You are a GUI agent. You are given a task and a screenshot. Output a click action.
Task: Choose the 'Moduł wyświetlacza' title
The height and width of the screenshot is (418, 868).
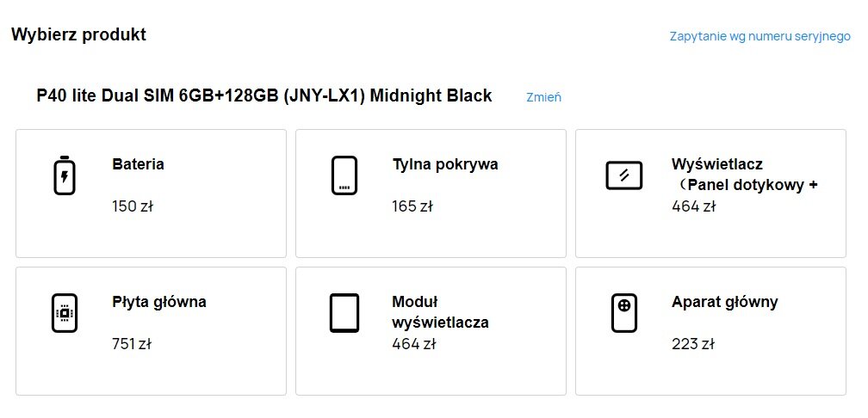pos(440,312)
